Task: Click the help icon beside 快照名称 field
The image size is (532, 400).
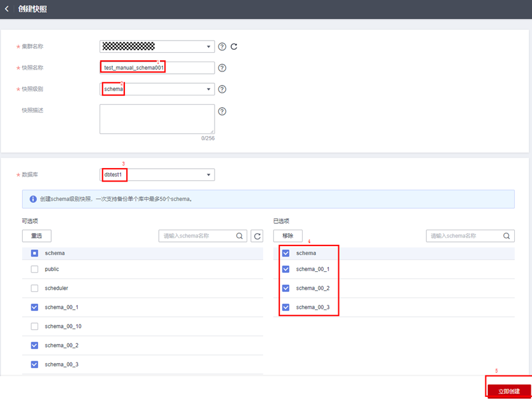Action: [x=222, y=68]
